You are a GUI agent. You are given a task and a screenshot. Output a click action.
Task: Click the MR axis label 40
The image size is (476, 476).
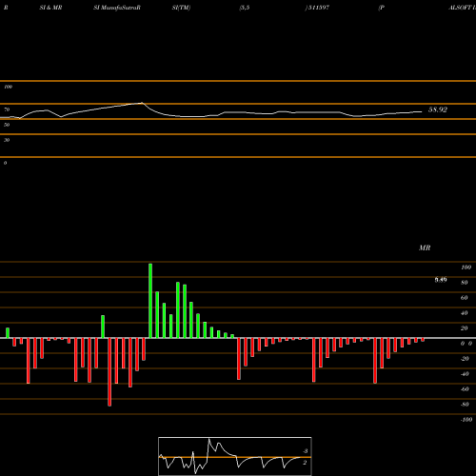tap(465, 313)
